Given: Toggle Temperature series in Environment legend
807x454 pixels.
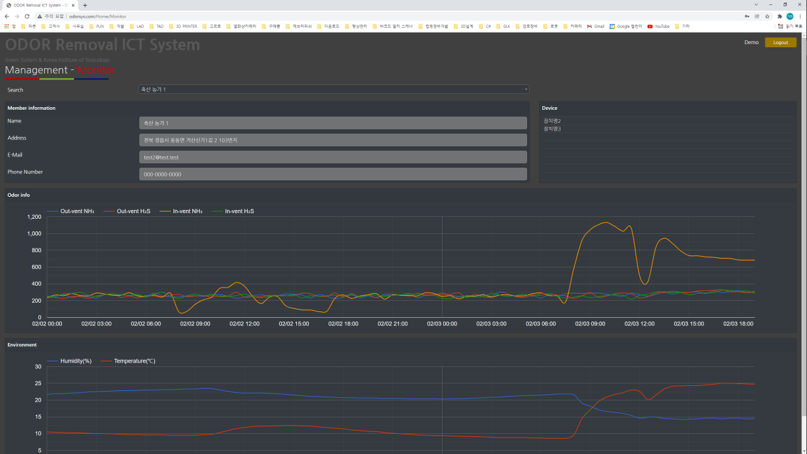Looking at the screenshot, I should [x=128, y=361].
